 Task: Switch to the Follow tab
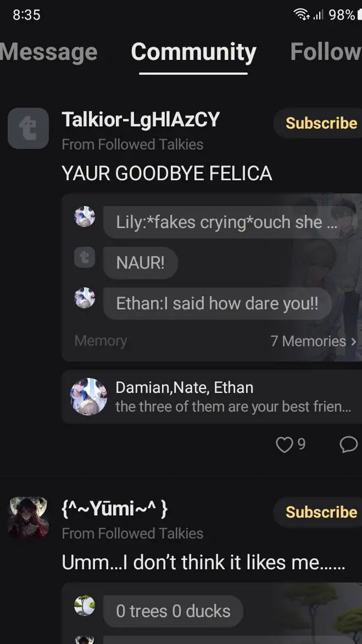326,52
